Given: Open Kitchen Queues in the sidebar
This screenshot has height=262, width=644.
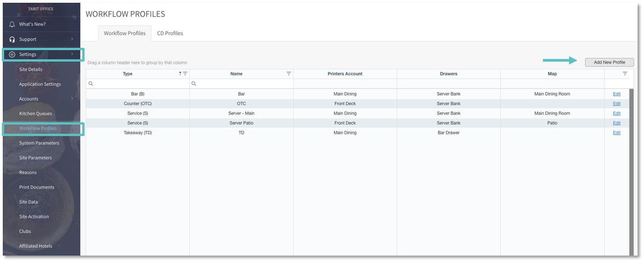Looking at the screenshot, I should [35, 114].
